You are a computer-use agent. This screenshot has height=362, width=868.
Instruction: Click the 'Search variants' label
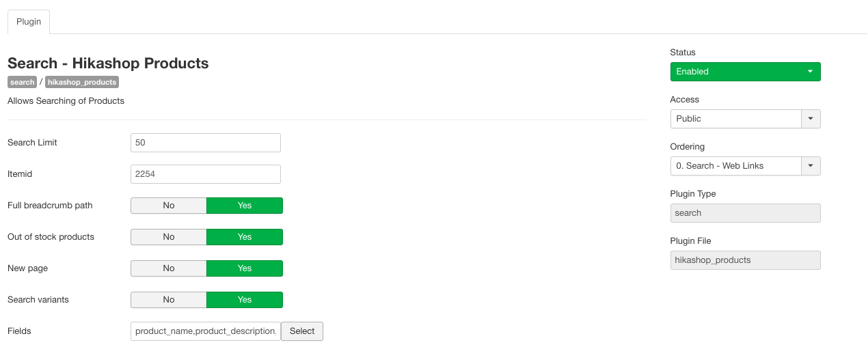(38, 300)
